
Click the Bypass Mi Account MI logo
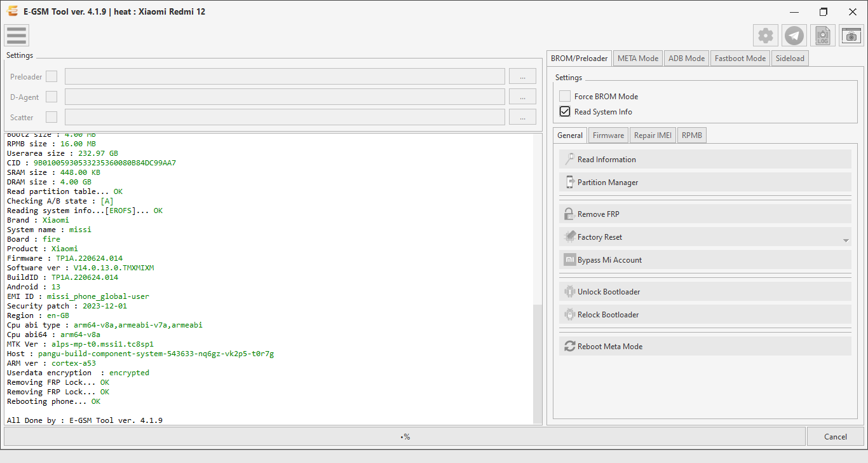tap(569, 259)
